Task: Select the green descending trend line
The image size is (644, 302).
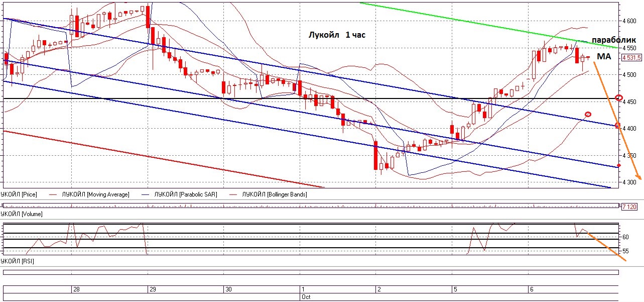Action: (x=488, y=26)
